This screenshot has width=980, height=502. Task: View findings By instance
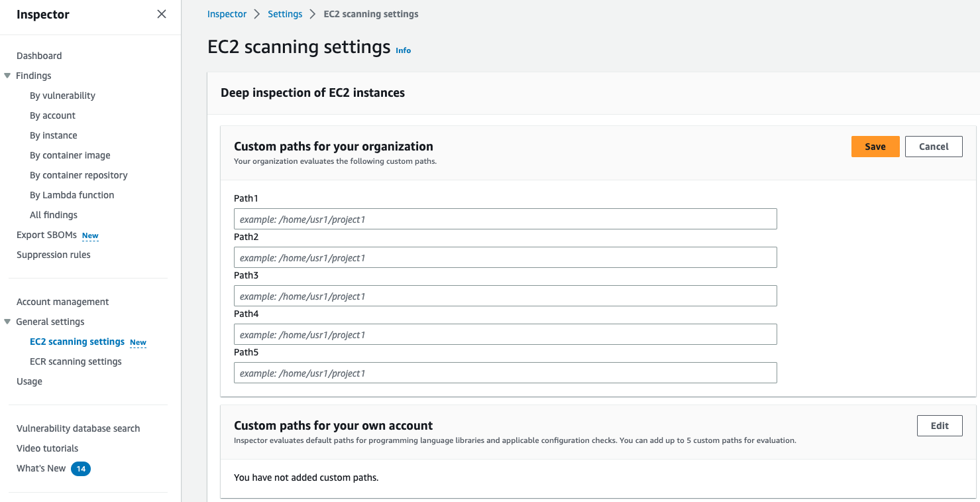pyautogui.click(x=54, y=135)
